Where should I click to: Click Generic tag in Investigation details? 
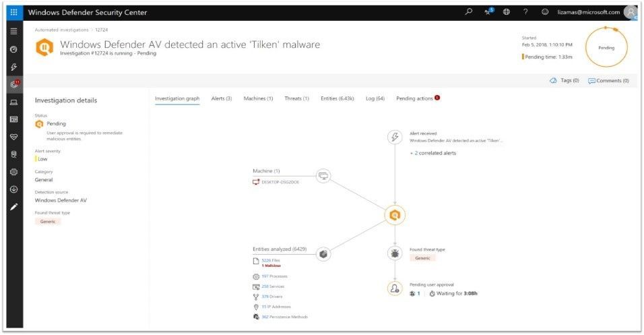(48, 222)
